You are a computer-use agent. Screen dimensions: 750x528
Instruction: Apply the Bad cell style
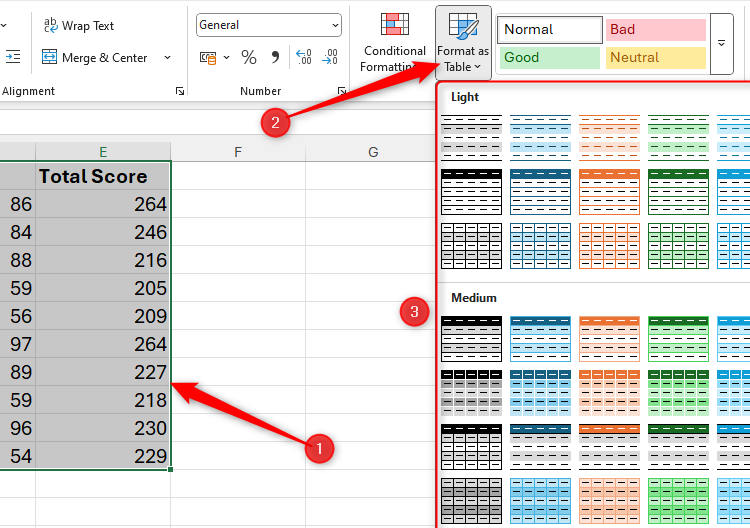coord(655,30)
